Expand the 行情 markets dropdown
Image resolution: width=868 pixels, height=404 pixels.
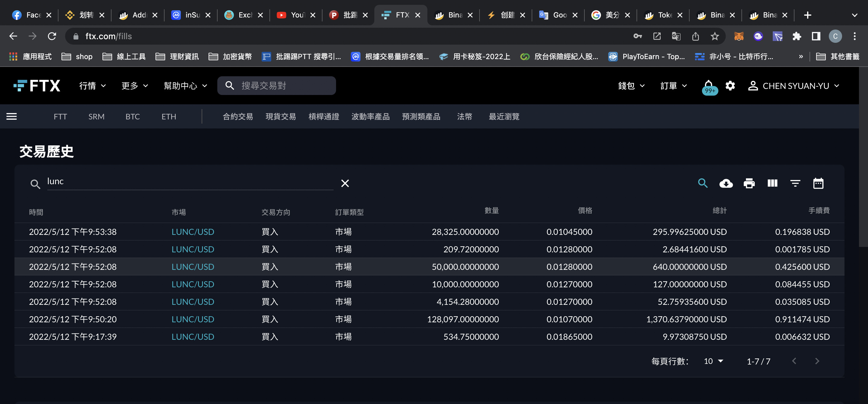pos(92,86)
